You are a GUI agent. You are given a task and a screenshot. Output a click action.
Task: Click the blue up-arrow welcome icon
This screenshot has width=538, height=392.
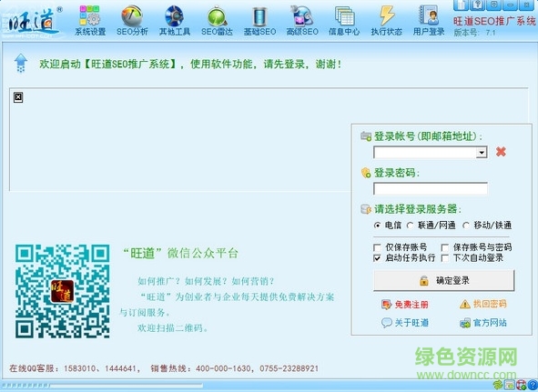coord(21,63)
